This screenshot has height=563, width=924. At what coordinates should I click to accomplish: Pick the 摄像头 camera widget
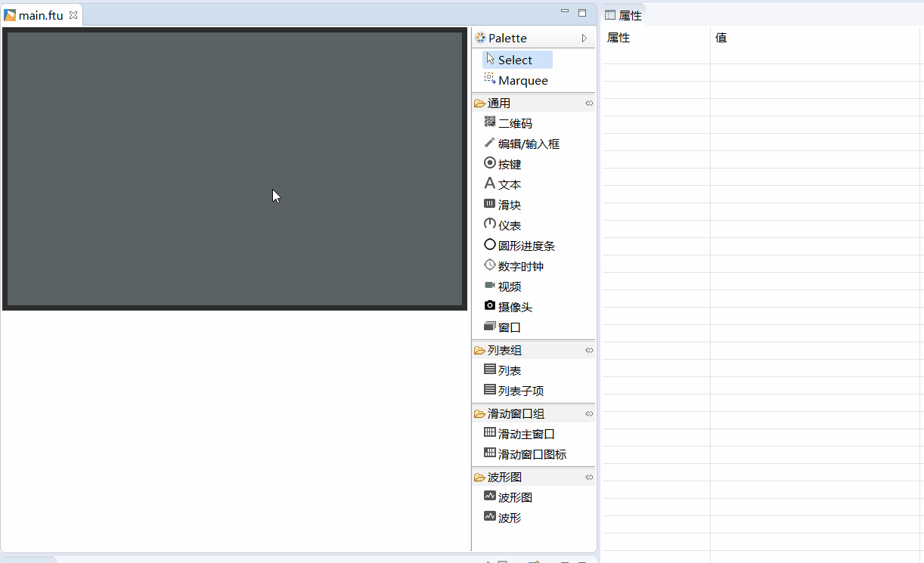(508, 307)
